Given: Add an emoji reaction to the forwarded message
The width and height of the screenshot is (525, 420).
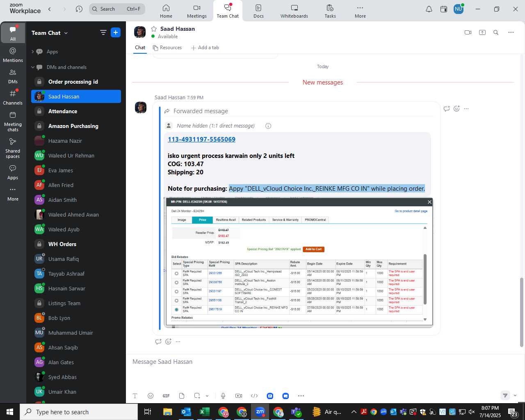Looking at the screenshot, I should [x=457, y=109].
